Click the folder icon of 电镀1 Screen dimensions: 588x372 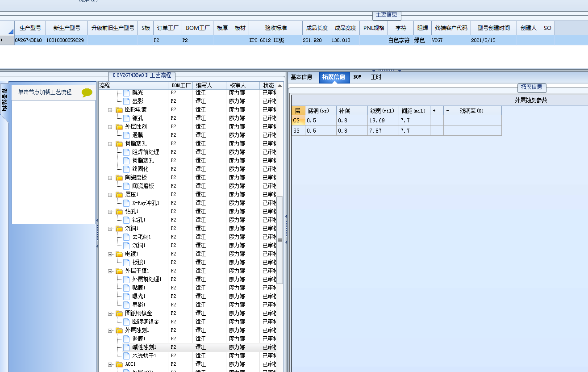(119, 254)
